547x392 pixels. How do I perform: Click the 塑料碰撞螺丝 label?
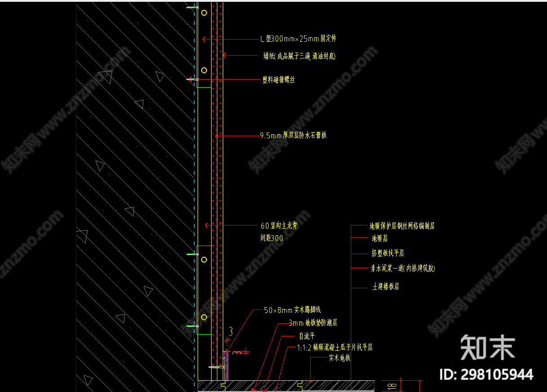click(x=278, y=80)
